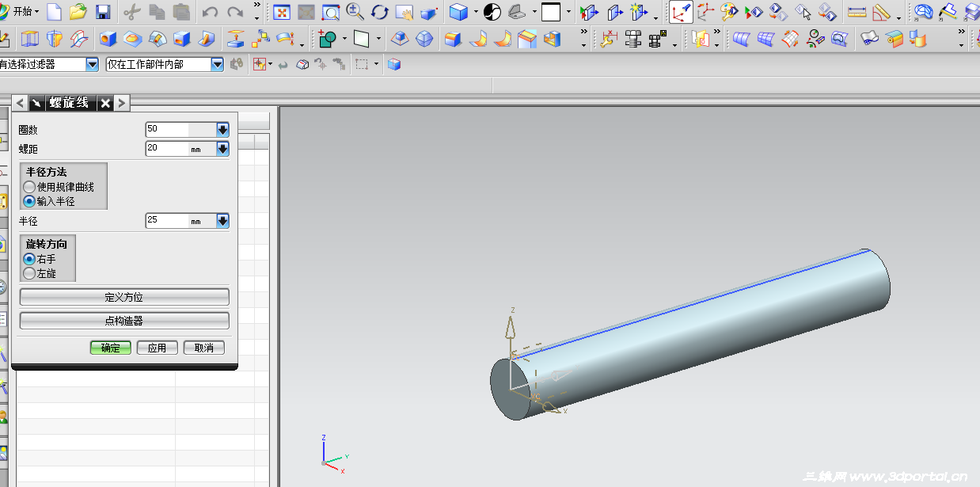Click the selection rectangle dropdown arrow
The width and height of the screenshot is (980, 487).
click(x=377, y=65)
